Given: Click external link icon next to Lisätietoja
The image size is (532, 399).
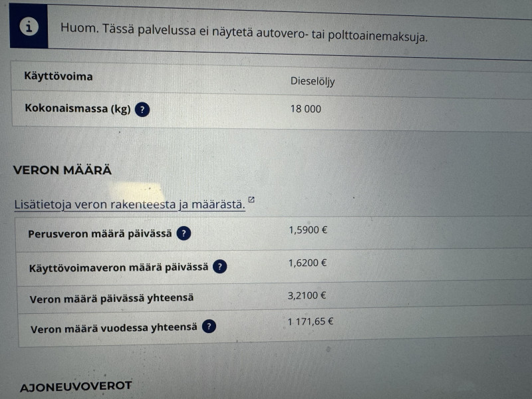Looking at the screenshot, I should (251, 199).
